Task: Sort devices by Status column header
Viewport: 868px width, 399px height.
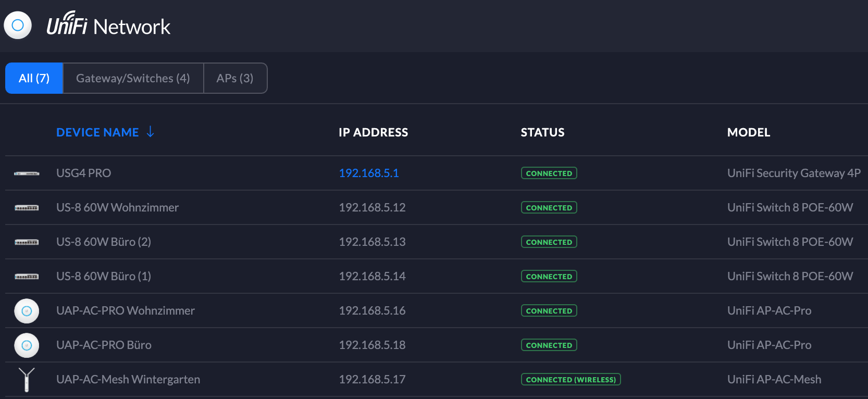Action: [x=542, y=132]
